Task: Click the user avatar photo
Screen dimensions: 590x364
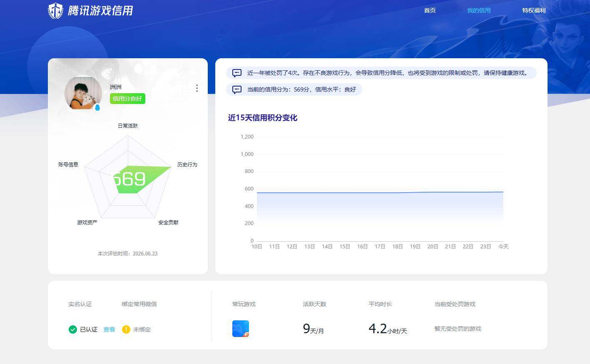Action: (83, 93)
